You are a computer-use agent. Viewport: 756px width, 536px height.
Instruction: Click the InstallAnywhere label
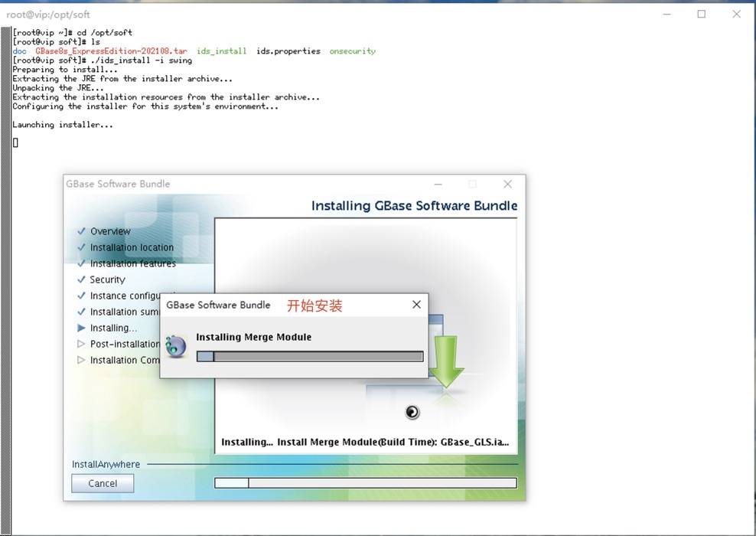(106, 464)
